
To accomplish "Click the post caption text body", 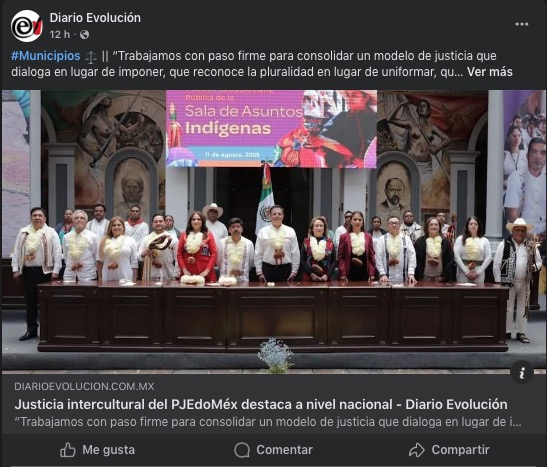I will click(x=262, y=64).
